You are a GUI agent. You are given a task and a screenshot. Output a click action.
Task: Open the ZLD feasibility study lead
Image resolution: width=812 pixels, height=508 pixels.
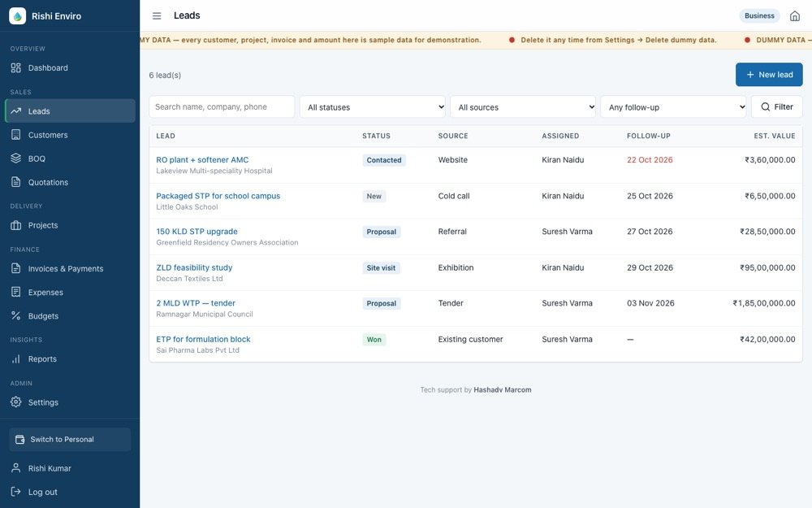coord(194,267)
